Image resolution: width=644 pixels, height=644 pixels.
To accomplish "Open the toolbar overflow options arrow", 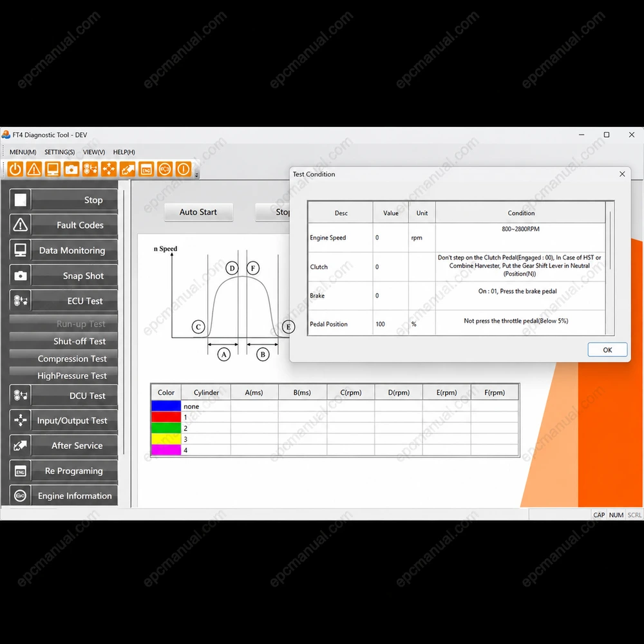I will (x=196, y=175).
